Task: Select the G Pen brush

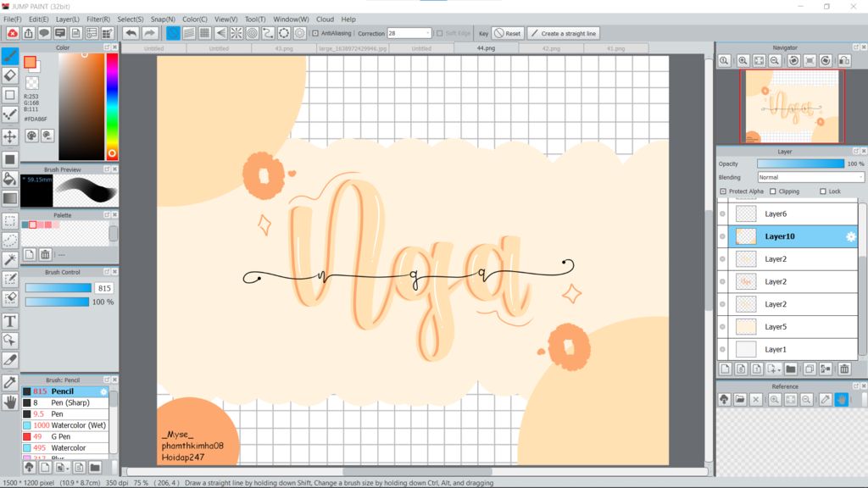Action: [x=65, y=436]
